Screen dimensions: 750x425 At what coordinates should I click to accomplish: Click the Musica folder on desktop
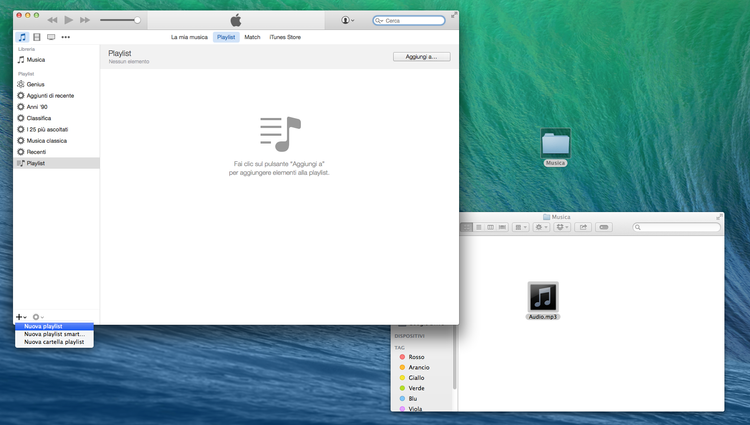coord(555,144)
